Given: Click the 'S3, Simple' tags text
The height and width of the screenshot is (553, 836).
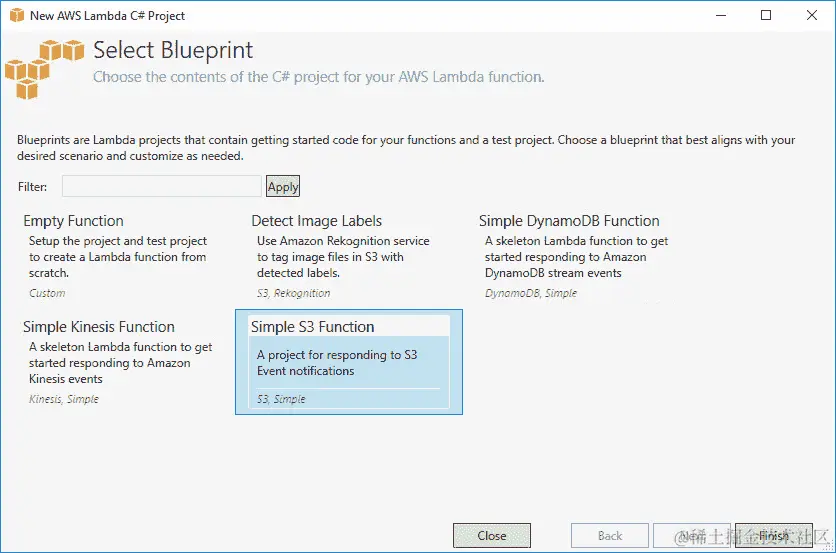Looking at the screenshot, I should coord(281,399).
